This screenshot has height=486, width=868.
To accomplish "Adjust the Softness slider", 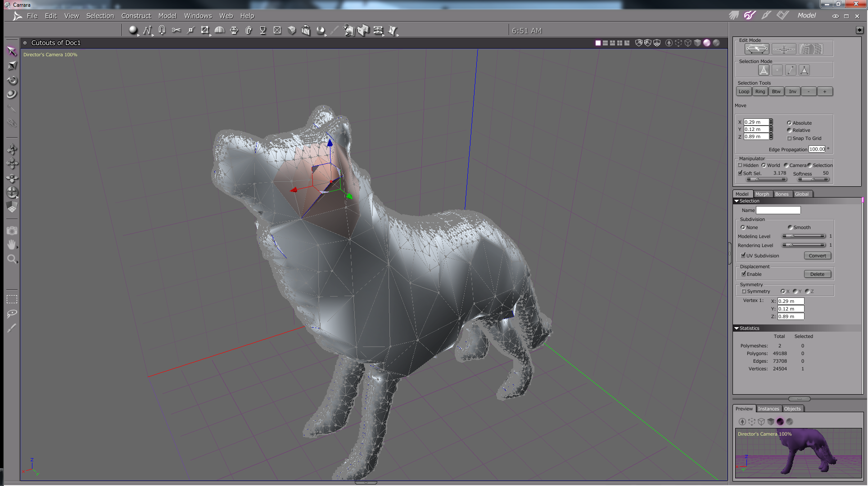I will click(x=813, y=179).
